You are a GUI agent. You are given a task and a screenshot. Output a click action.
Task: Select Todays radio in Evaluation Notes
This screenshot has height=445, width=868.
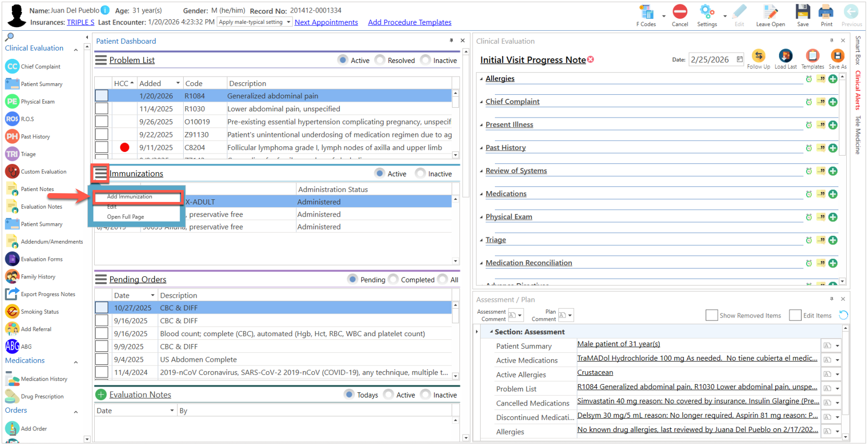[349, 395]
